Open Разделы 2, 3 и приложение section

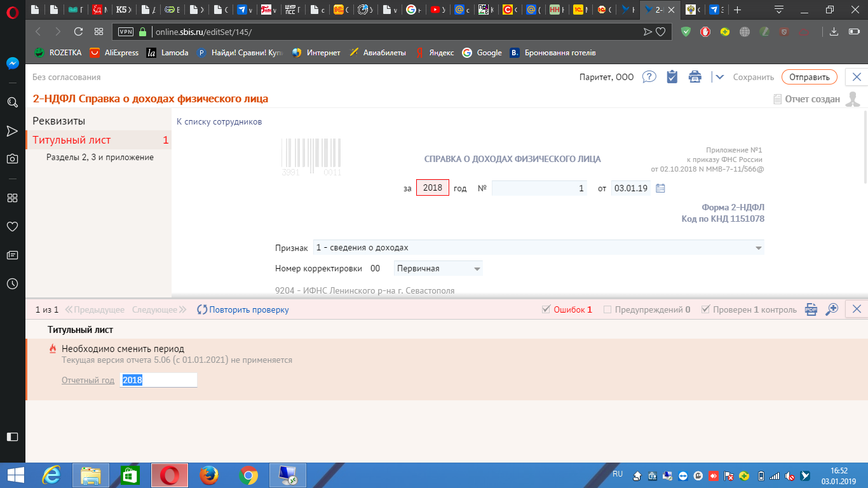pos(100,157)
